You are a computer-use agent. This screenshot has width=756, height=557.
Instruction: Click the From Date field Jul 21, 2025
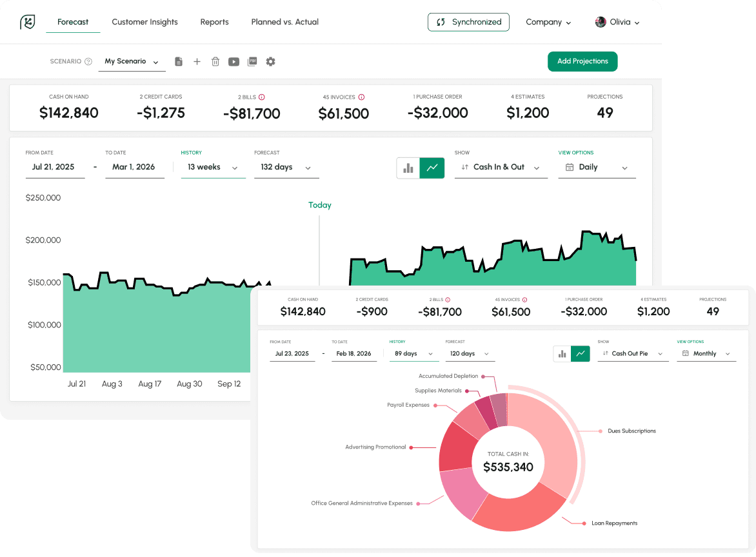coord(53,168)
